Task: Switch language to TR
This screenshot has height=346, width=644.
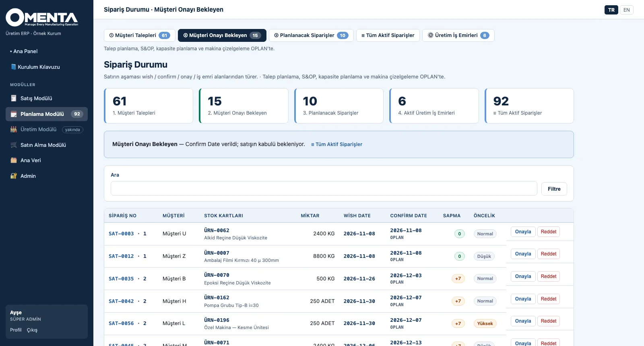Action: coord(611,10)
